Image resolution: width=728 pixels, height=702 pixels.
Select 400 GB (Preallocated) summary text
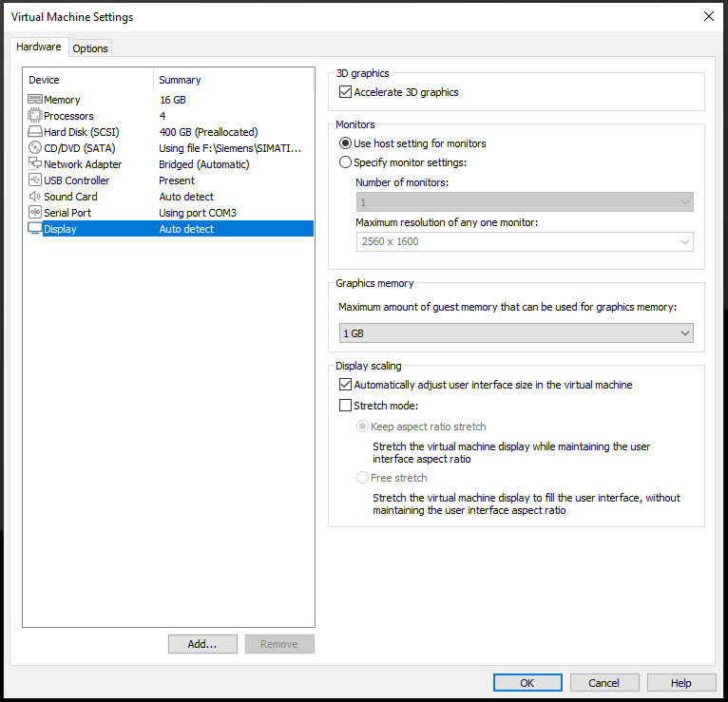pos(208,132)
